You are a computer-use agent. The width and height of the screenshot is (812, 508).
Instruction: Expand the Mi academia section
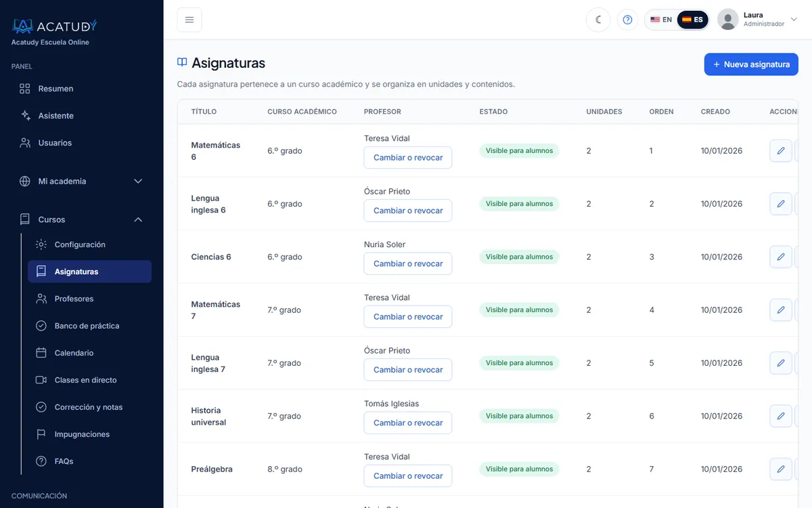[x=82, y=182]
